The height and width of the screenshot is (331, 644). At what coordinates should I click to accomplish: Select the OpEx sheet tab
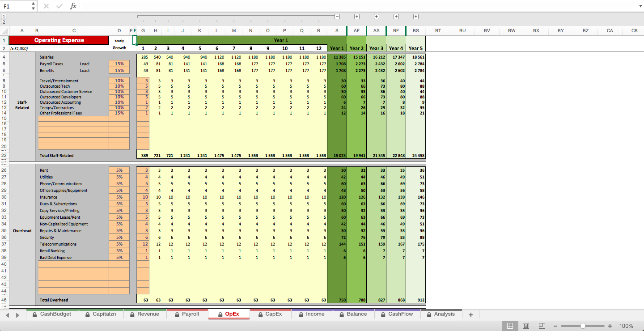coord(228,314)
